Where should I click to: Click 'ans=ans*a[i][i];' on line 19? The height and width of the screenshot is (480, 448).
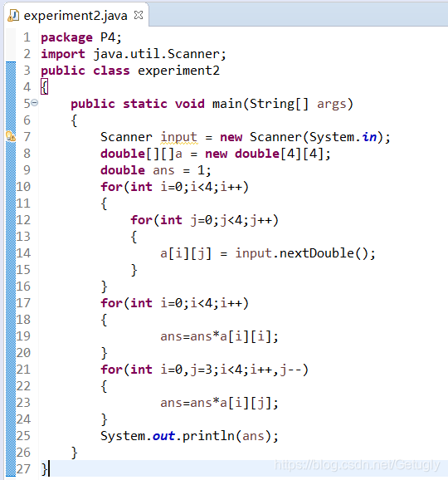click(219, 336)
